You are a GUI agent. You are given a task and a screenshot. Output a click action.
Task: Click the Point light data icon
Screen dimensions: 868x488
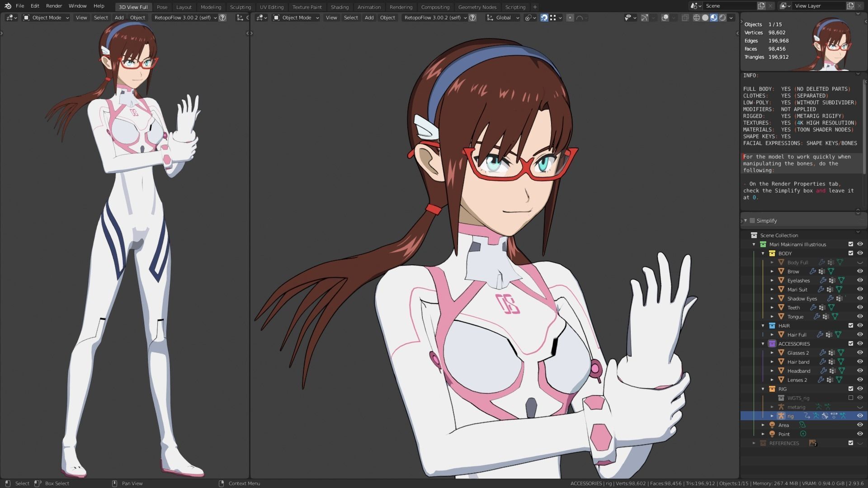[x=803, y=434]
